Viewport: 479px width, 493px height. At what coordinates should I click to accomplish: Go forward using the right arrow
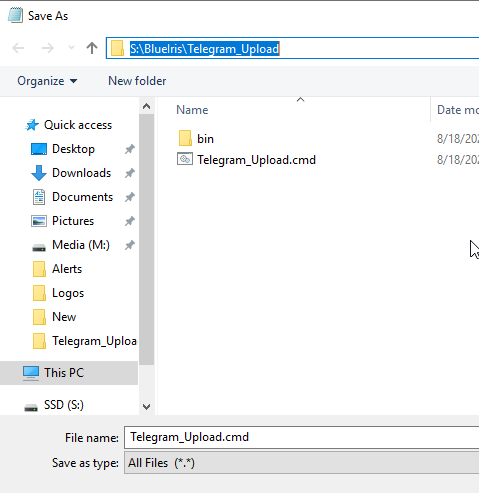48,48
